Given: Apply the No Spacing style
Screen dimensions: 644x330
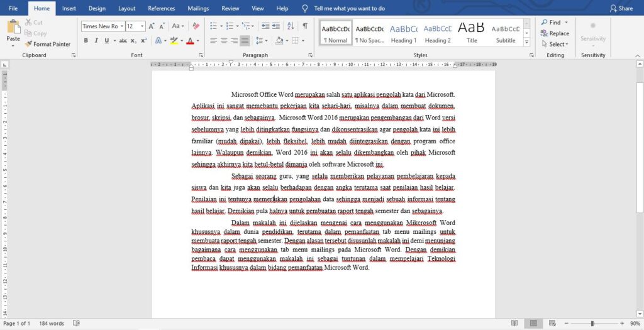Looking at the screenshot, I should 369,33.
